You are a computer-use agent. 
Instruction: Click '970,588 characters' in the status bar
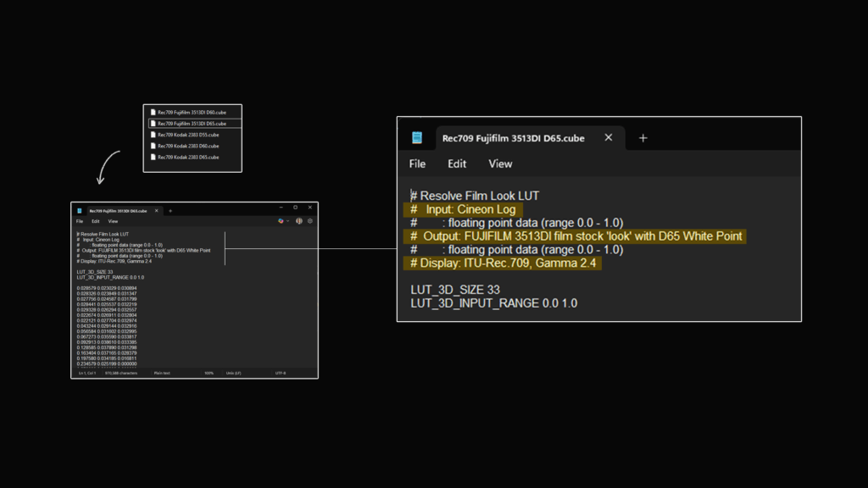pos(121,373)
